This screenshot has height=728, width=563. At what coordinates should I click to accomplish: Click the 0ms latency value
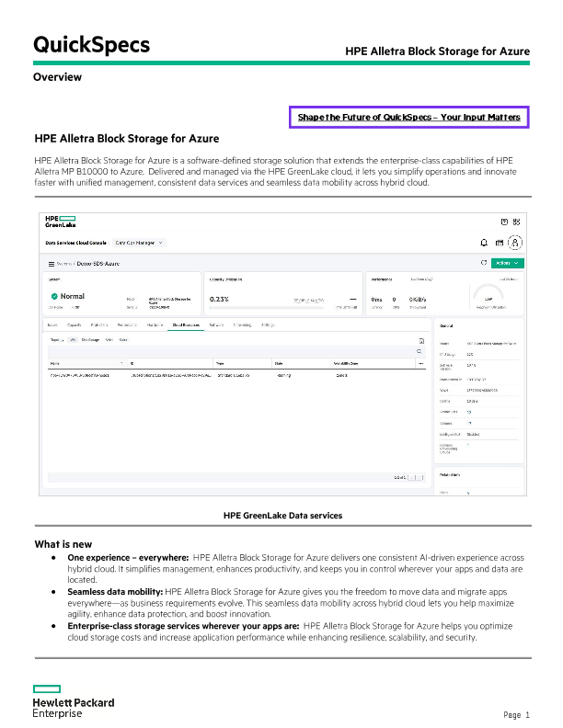376,300
